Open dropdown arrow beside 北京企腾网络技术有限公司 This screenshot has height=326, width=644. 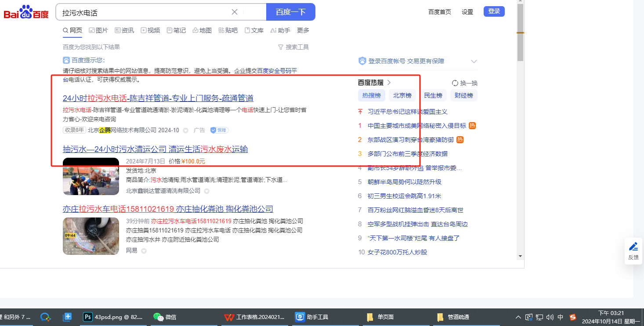tap(185, 130)
